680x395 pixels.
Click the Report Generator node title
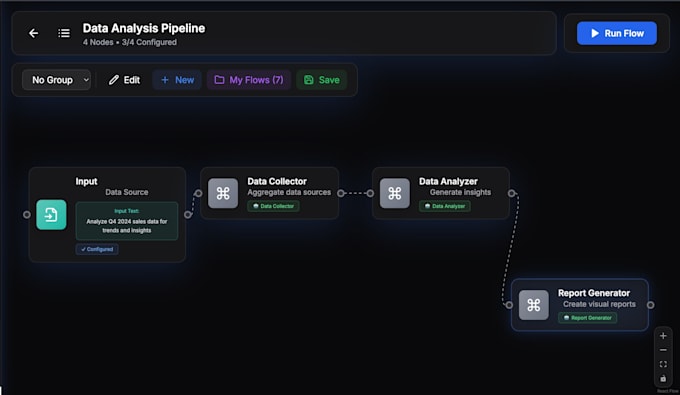594,293
